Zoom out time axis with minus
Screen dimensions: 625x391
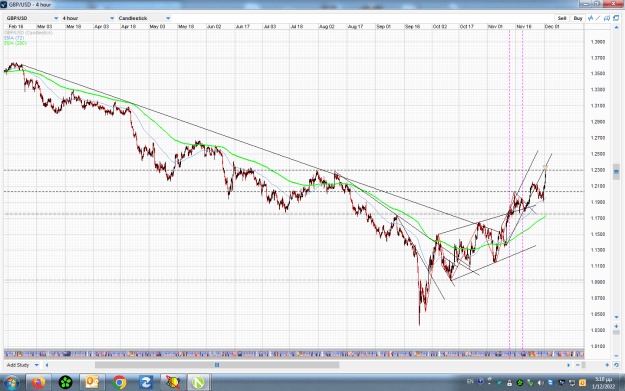point(578,365)
